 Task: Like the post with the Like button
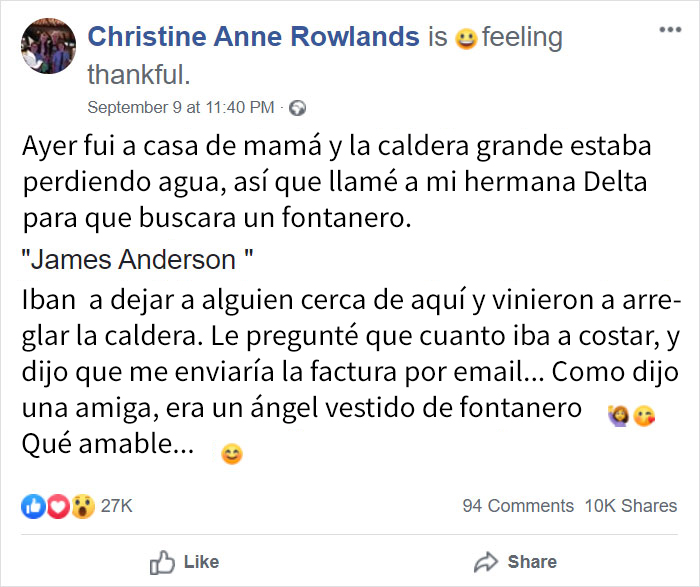click(x=184, y=562)
